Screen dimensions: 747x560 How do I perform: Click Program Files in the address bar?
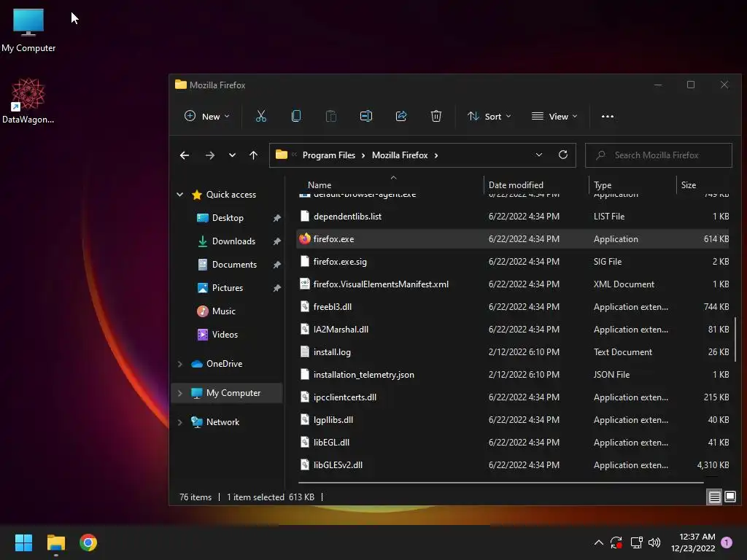(329, 155)
